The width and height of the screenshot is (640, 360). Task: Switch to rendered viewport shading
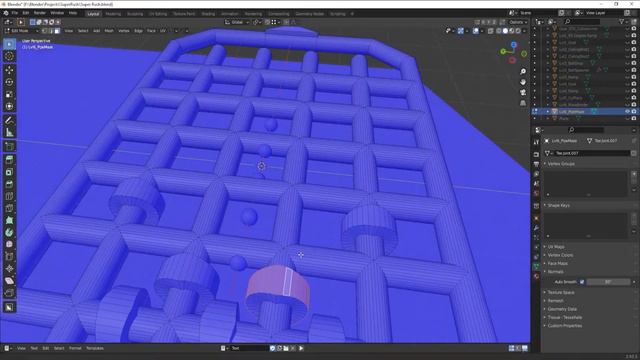pyautogui.click(x=518, y=31)
